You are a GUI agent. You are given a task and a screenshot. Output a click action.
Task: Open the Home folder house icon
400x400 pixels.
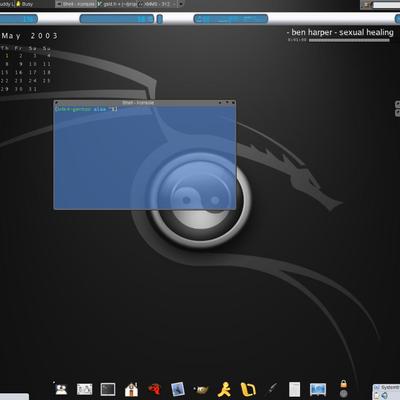click(131, 389)
